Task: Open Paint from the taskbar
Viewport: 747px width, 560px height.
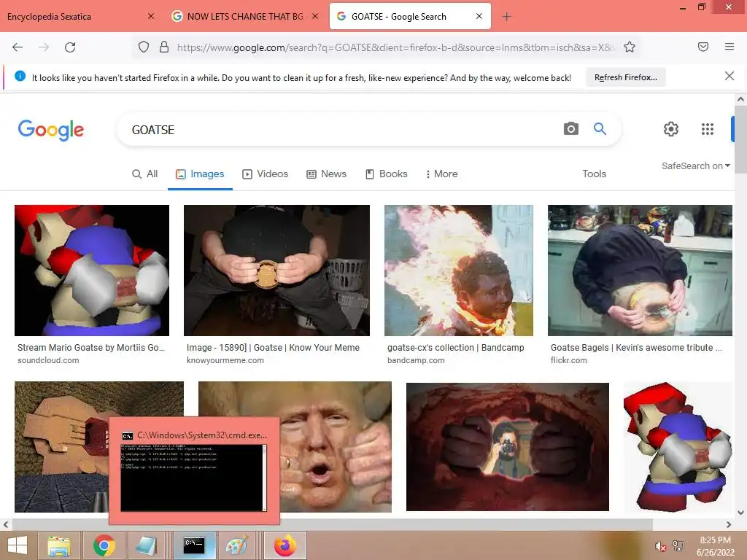Action: pos(237,545)
